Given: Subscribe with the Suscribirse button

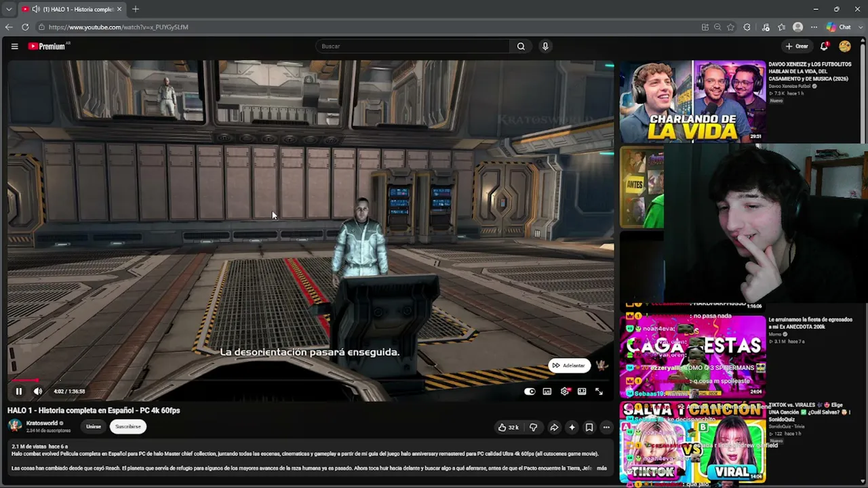Looking at the screenshot, I should click(x=128, y=426).
